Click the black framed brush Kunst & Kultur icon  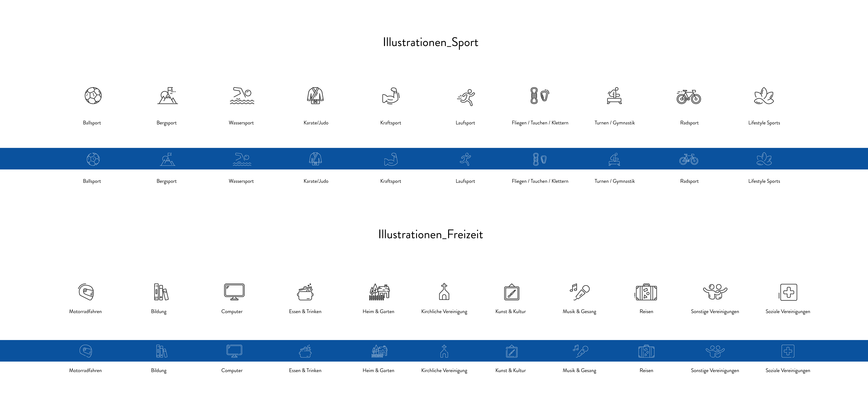[512, 292]
